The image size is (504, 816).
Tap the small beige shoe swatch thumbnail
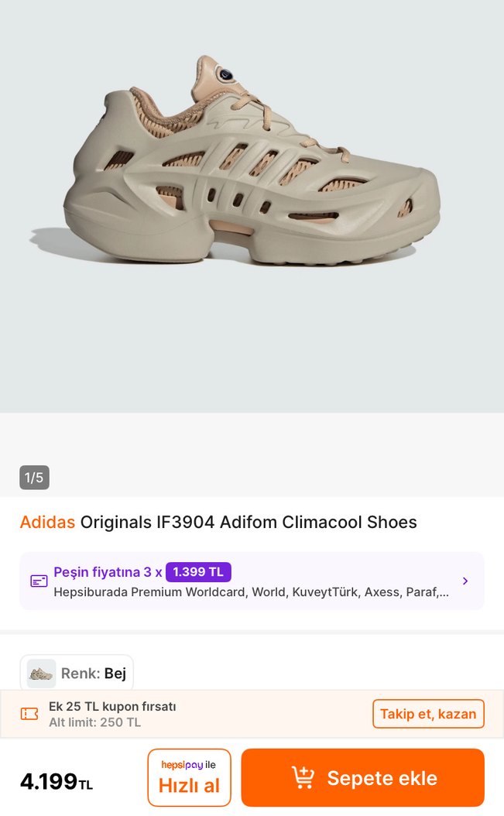click(x=40, y=673)
